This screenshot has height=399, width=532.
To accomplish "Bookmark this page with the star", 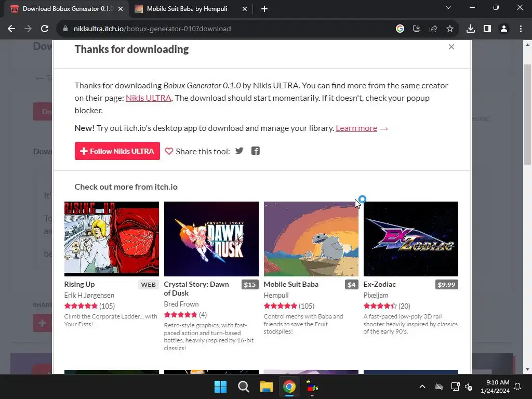I will tap(449, 29).
